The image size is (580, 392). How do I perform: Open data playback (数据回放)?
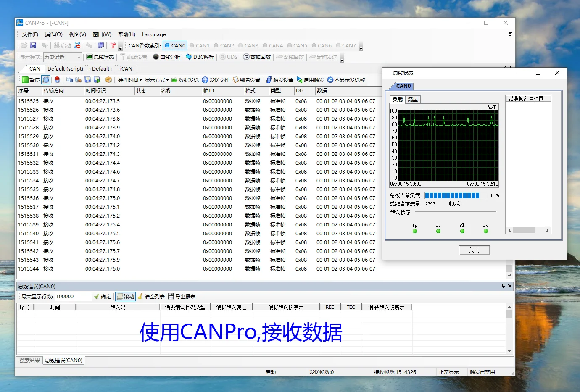point(257,57)
